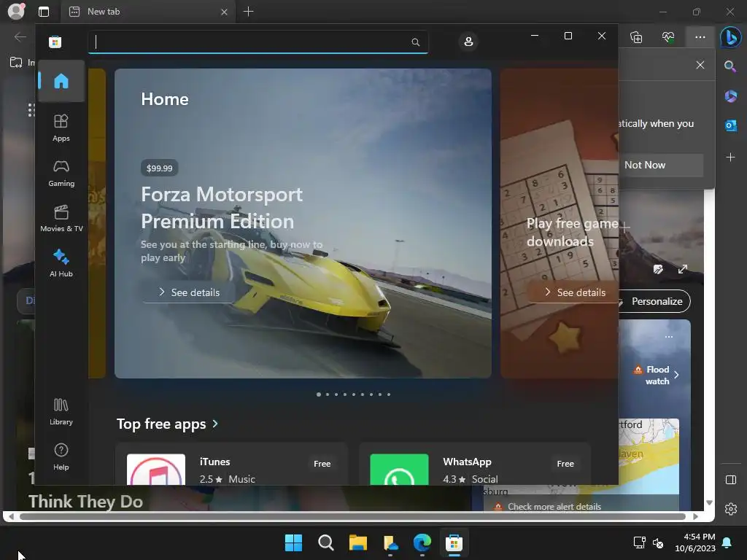Open the WhatsApp app thumbnail
This screenshot has width=747, height=560.
(399, 470)
